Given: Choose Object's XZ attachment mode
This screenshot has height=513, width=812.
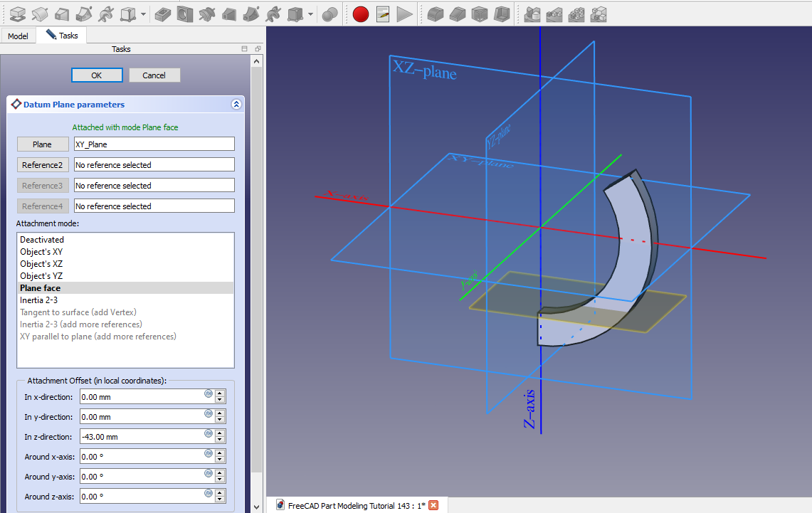Looking at the screenshot, I should click(41, 264).
